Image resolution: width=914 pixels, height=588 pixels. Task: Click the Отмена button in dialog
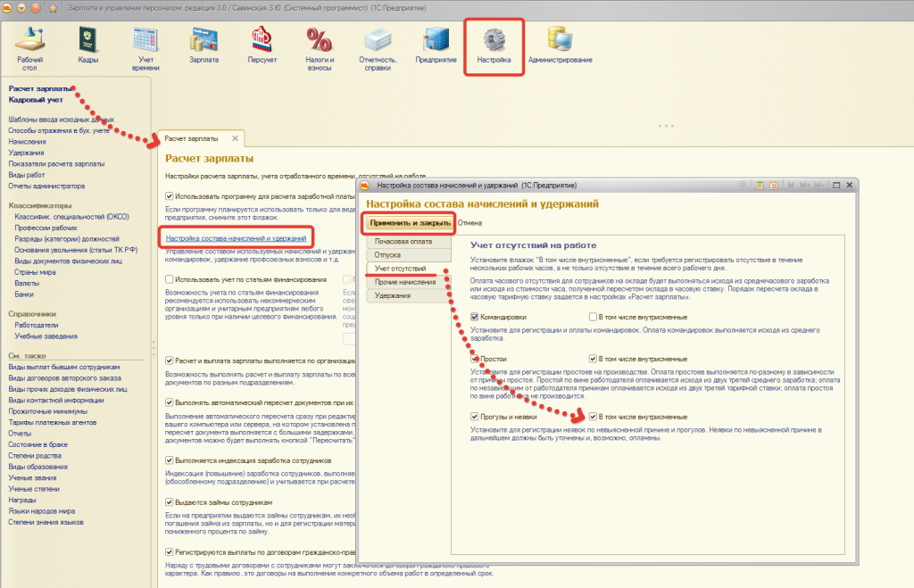(469, 222)
